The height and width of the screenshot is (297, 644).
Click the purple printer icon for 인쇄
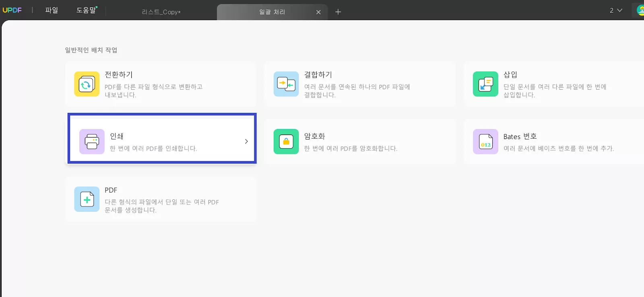tap(92, 141)
